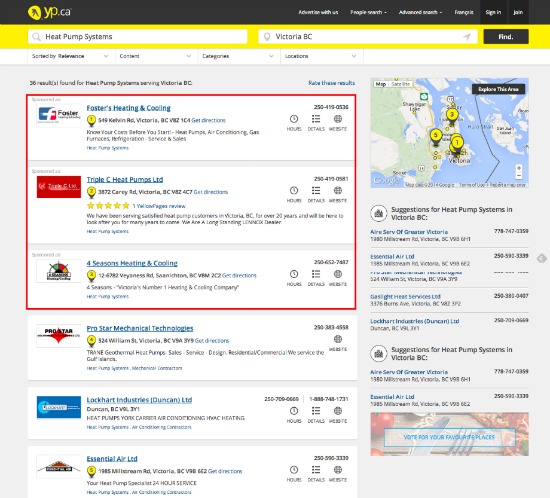
Task: Select map marker number 3
Action: coord(452,116)
